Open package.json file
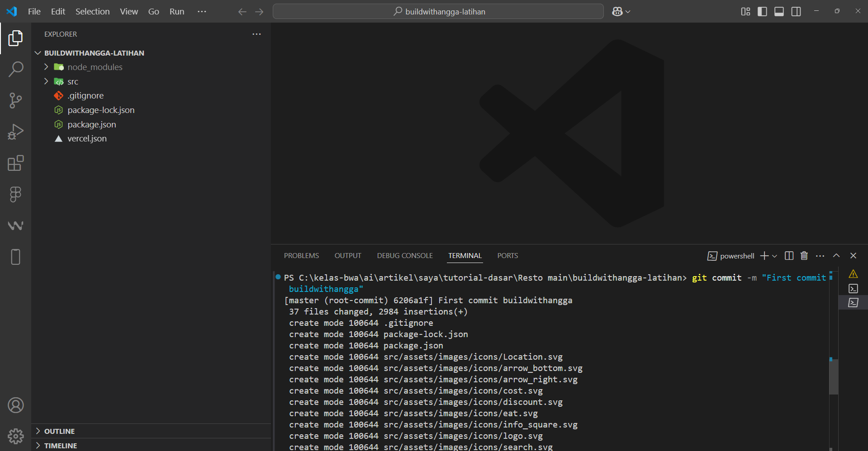The width and height of the screenshot is (868, 451). pyautogui.click(x=151, y=125)
